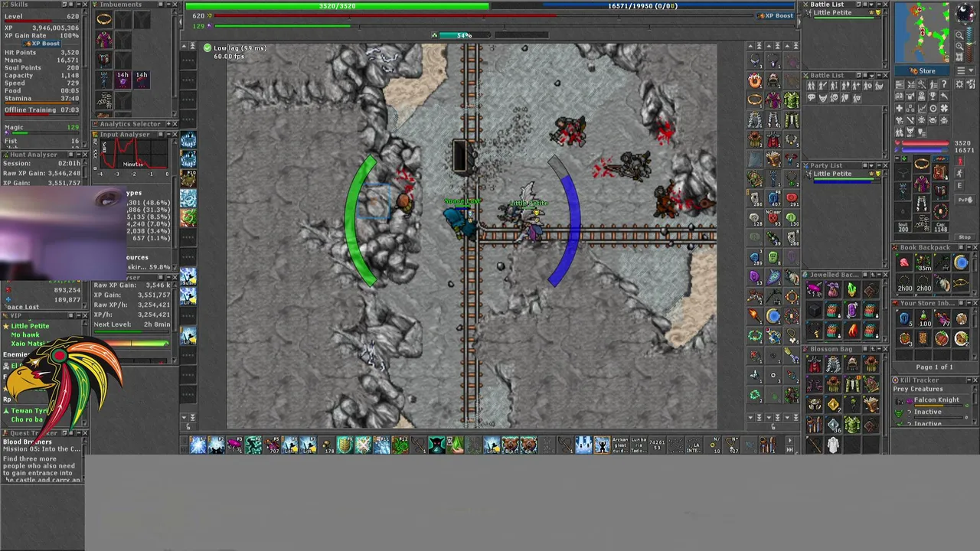Viewport: 980px width, 551px height.
Task: Click the compass rose beside the minimap
Action: (963, 14)
